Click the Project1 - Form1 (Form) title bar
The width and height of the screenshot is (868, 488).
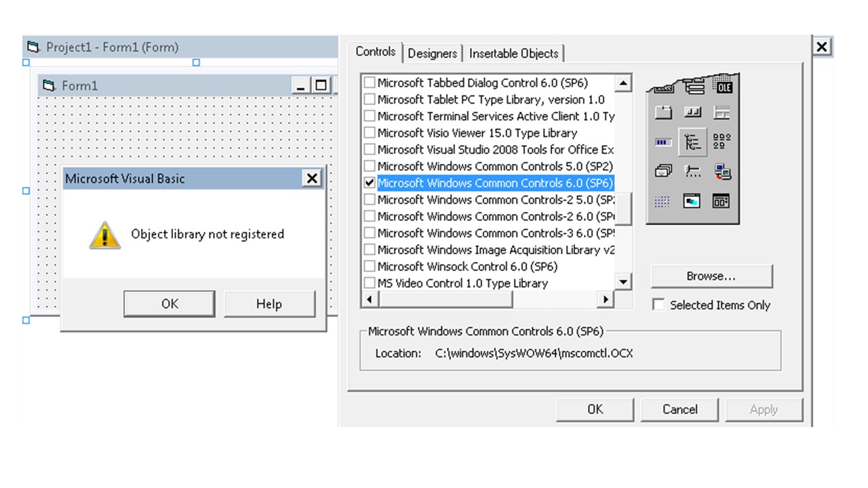180,47
